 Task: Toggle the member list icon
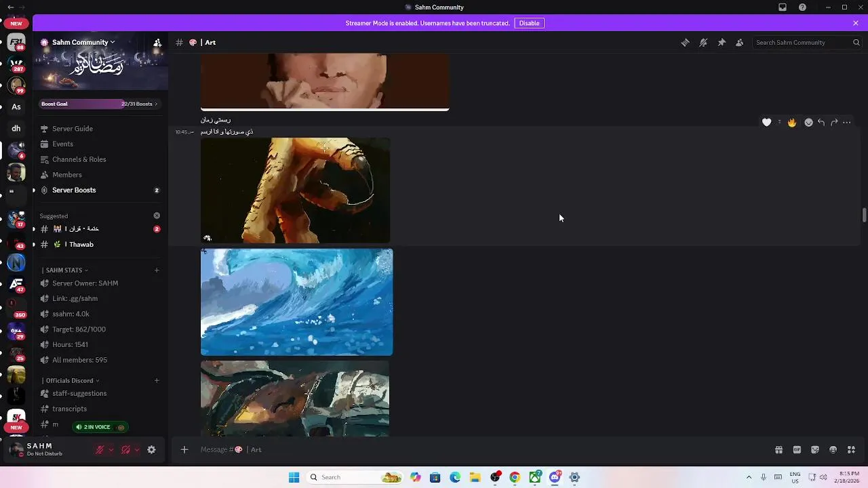point(740,42)
